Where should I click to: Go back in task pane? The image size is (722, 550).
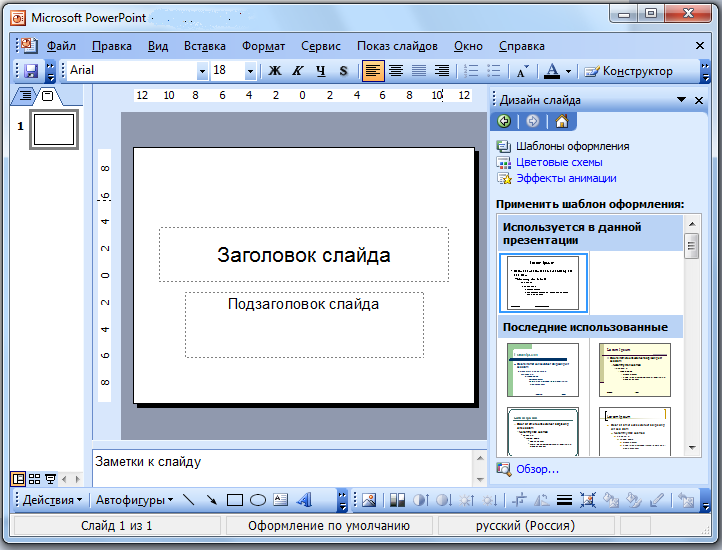pos(504,121)
